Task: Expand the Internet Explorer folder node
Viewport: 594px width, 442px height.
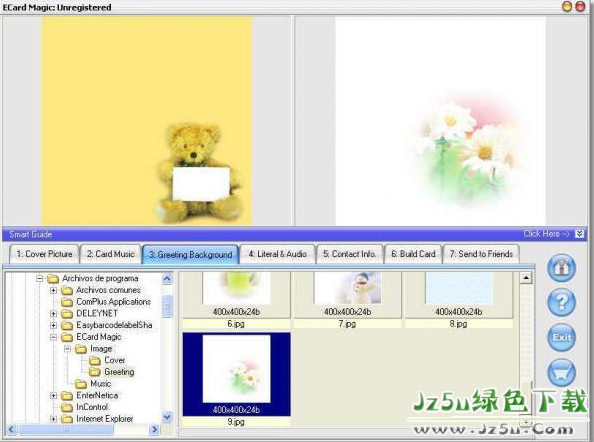Action: point(53,419)
